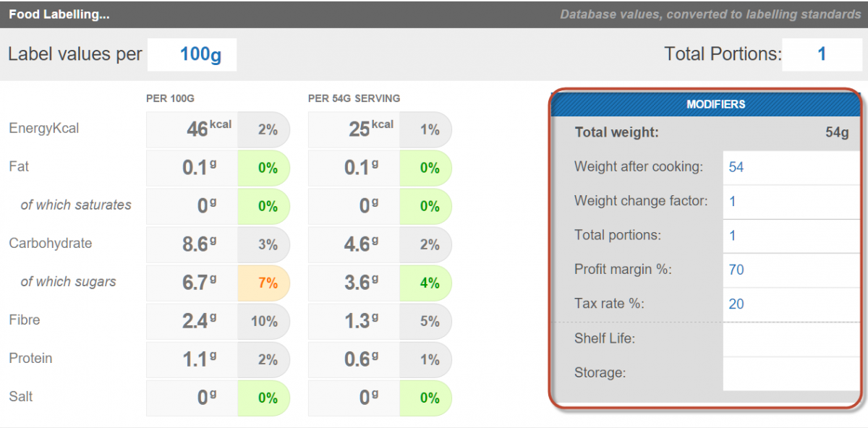Click the Food Labelling title bar
The image size is (868, 428).
pyautogui.click(x=434, y=14)
